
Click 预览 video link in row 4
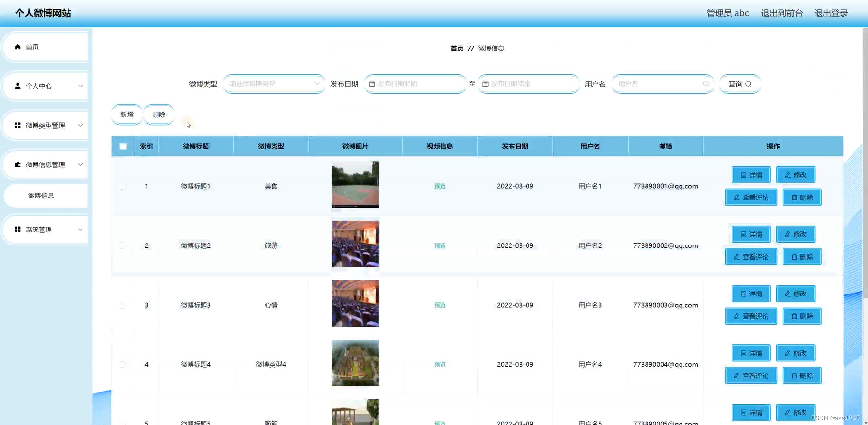(440, 364)
